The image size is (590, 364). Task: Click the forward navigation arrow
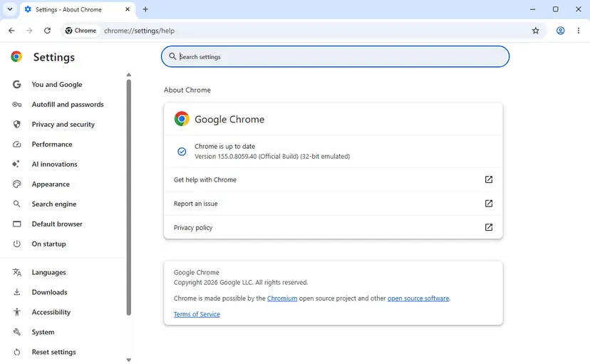tap(29, 31)
